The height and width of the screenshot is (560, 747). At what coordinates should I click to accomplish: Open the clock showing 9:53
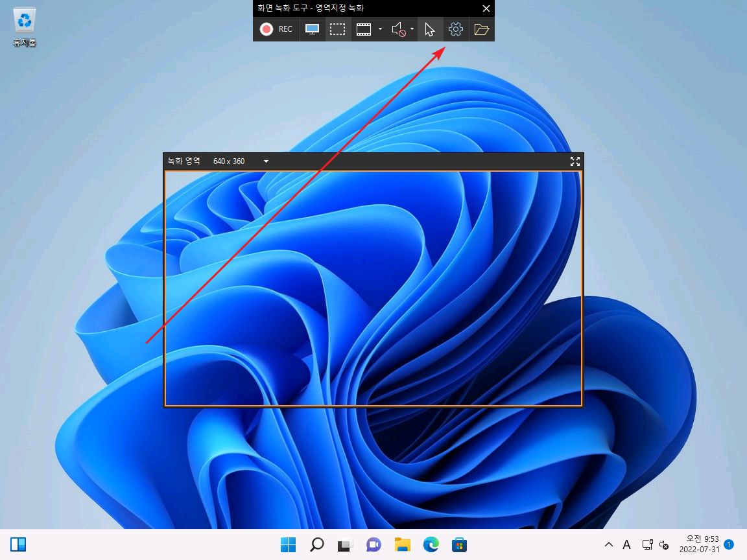pos(700,544)
